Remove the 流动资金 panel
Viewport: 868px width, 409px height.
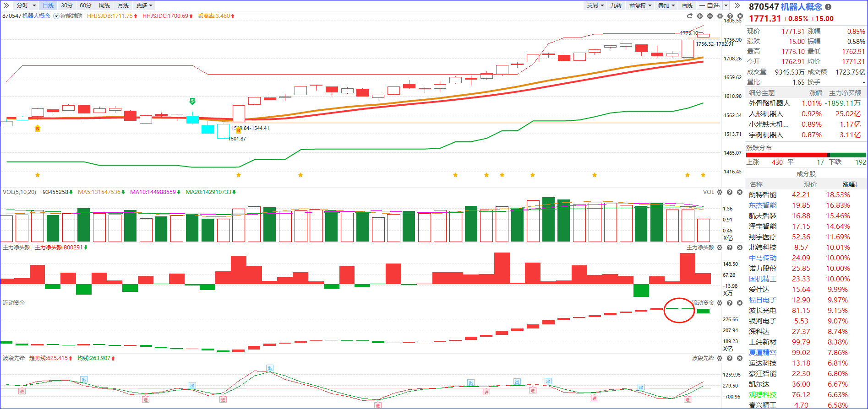click(x=740, y=303)
